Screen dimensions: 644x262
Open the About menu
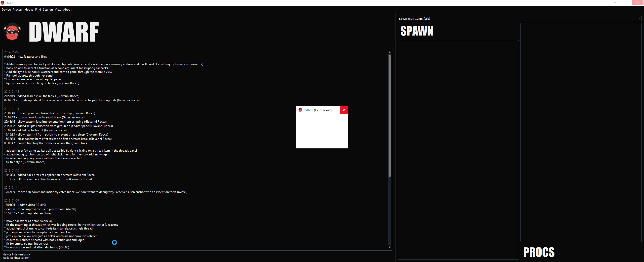pyautogui.click(x=67, y=10)
